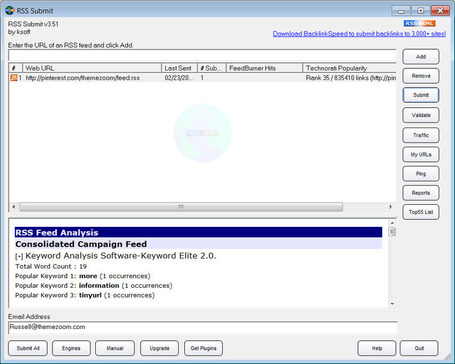The width and height of the screenshot is (455, 364).
Task: Open the Top55 List
Action: tap(421, 212)
